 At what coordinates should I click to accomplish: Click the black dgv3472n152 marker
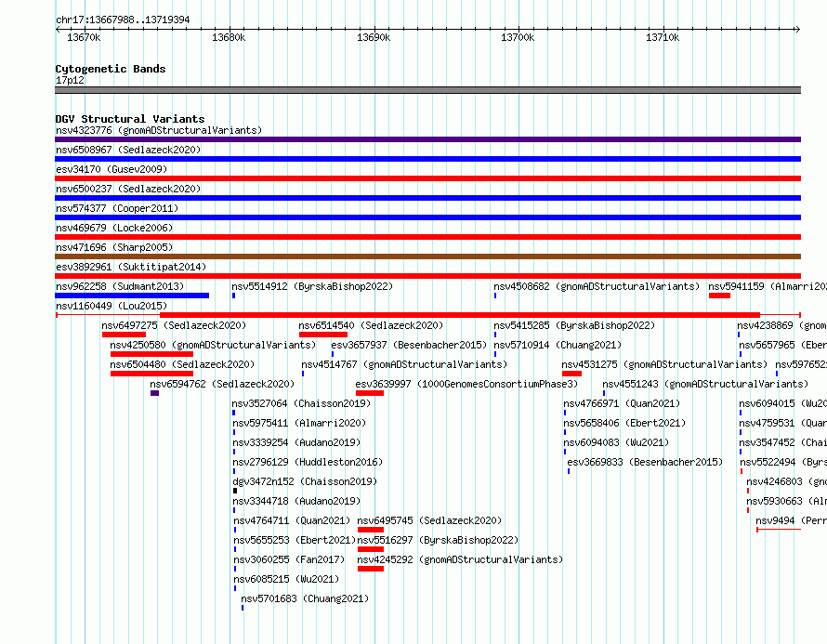pos(235,491)
